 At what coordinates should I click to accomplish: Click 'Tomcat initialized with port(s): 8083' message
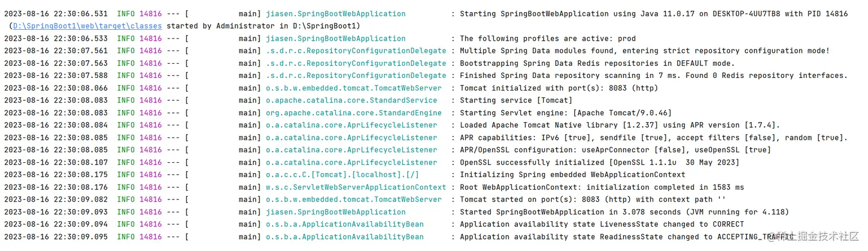[x=559, y=88]
